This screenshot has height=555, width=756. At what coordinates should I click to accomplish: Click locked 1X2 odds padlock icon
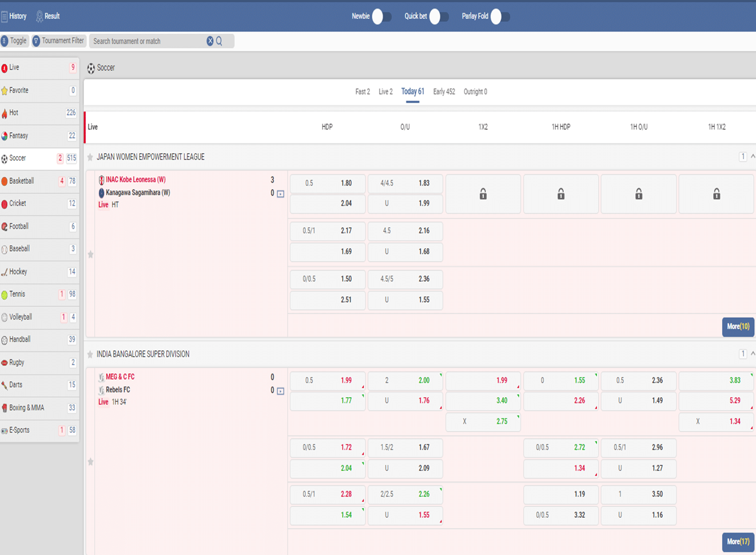(x=483, y=194)
